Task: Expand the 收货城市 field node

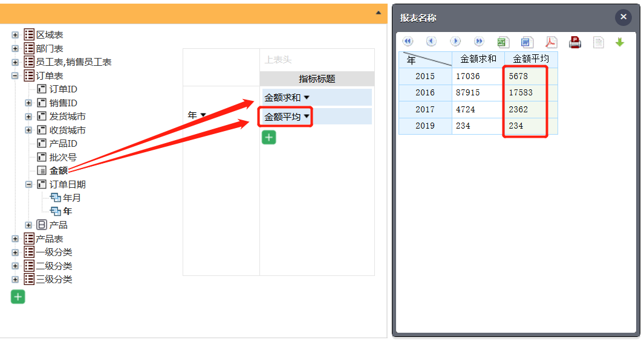Action: click(x=29, y=130)
